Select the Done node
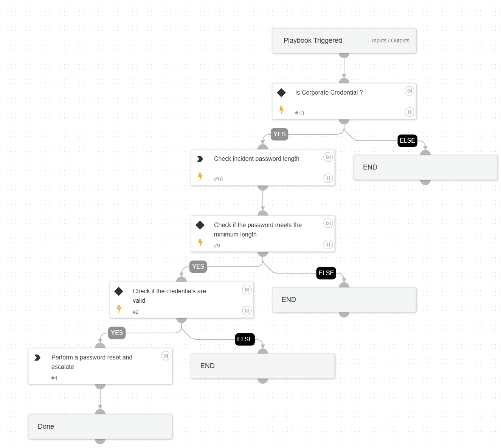The width and height of the screenshot is (501, 448). [x=100, y=426]
